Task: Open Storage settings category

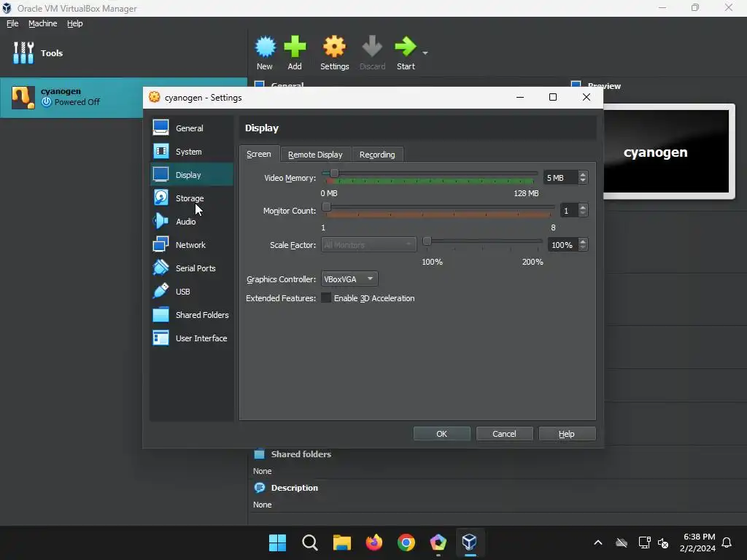Action: tap(192, 198)
